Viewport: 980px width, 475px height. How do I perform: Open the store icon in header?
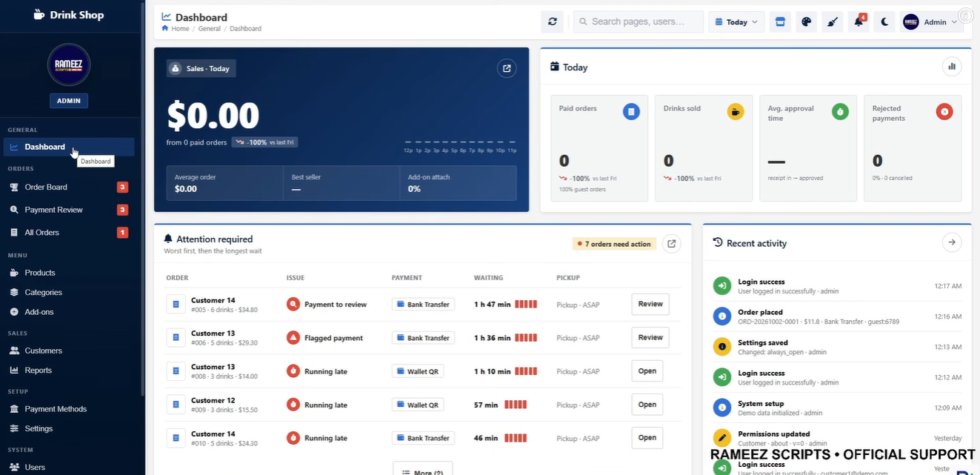point(779,21)
